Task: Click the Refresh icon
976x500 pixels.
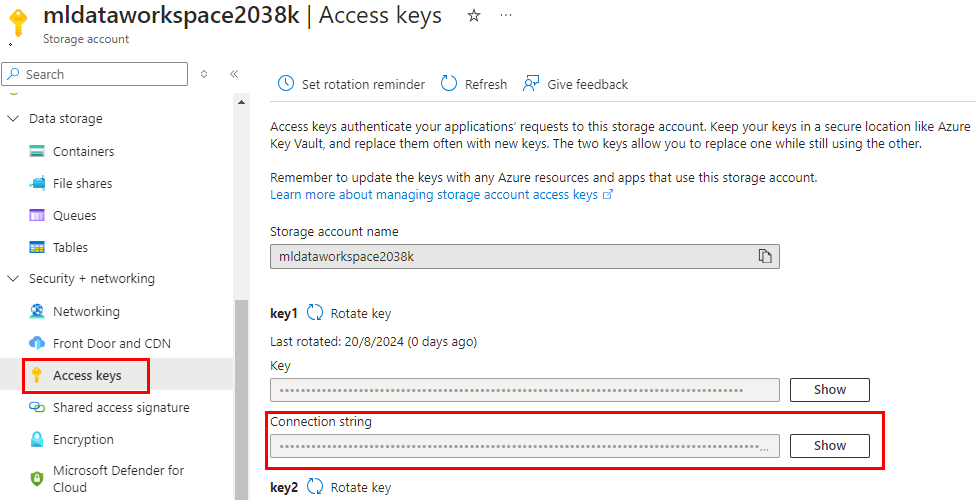Action: point(449,84)
